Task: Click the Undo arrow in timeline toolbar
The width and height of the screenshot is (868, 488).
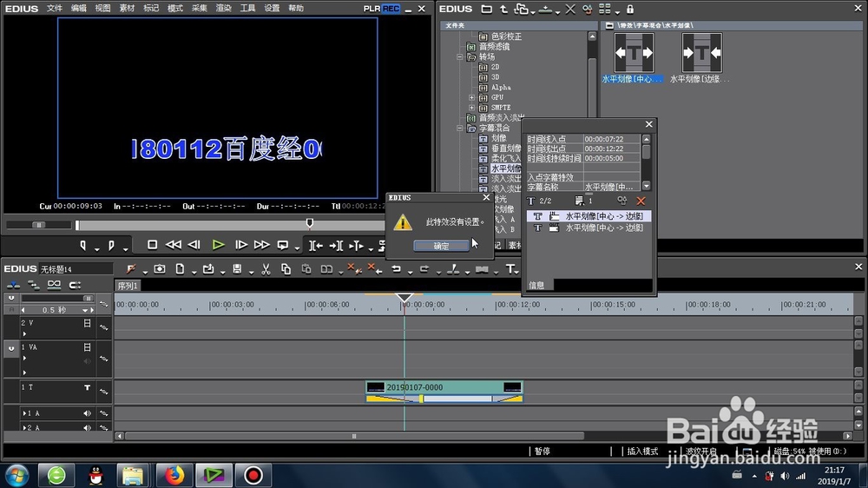Action: tap(397, 269)
